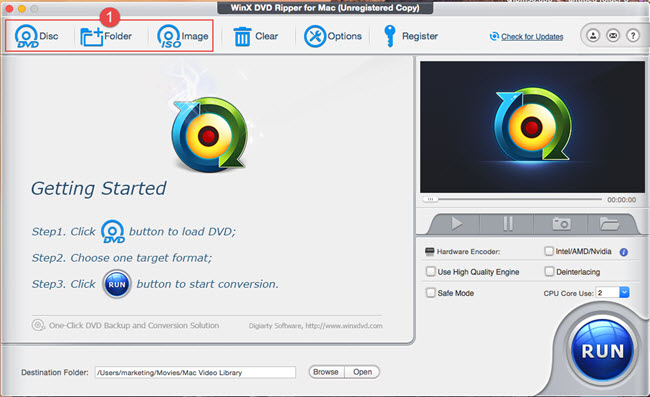Clear the loaded list with trash icon
This screenshot has height=397, width=650.
(x=242, y=36)
